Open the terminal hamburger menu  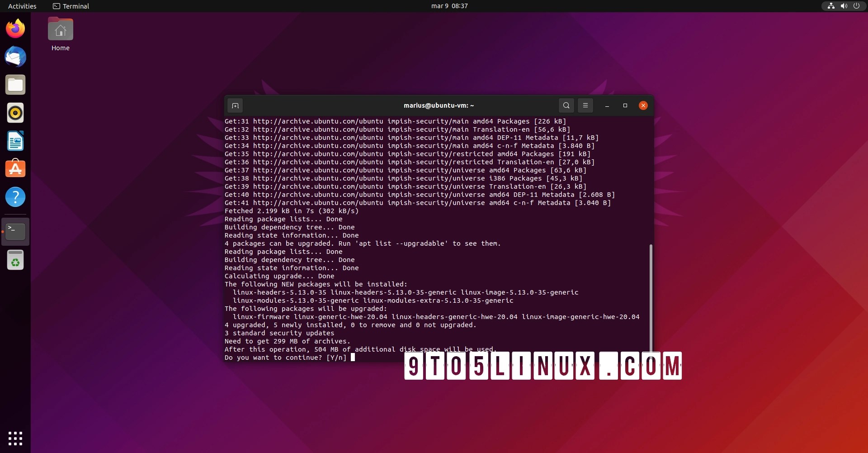pos(585,105)
